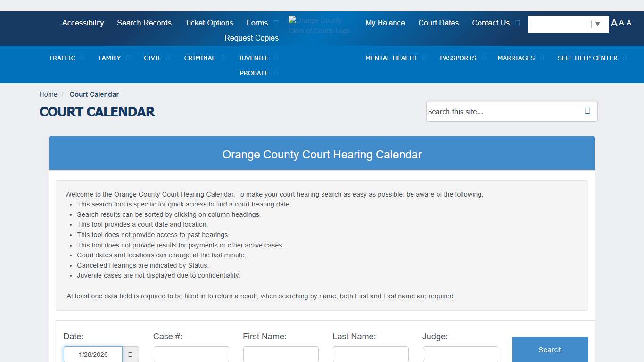
Task: Click the Judge input field
Action: pyautogui.click(x=460, y=354)
